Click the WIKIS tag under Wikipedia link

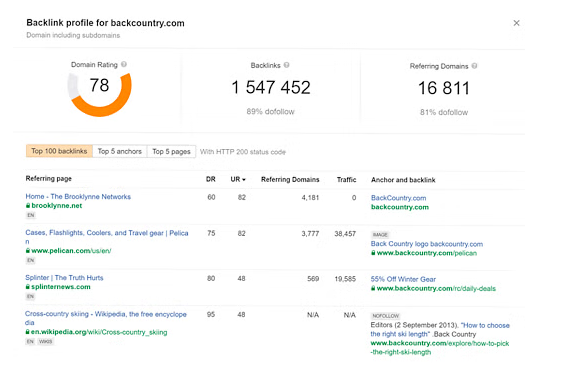pyautogui.click(x=45, y=342)
